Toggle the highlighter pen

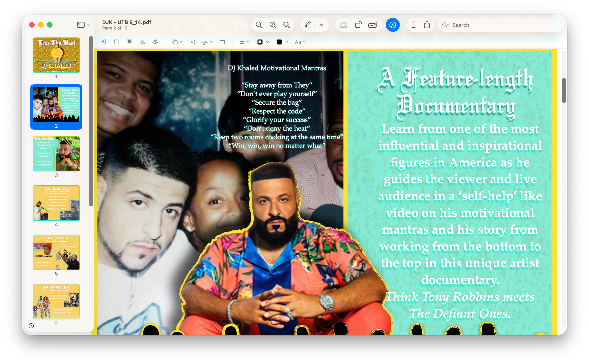pos(308,25)
